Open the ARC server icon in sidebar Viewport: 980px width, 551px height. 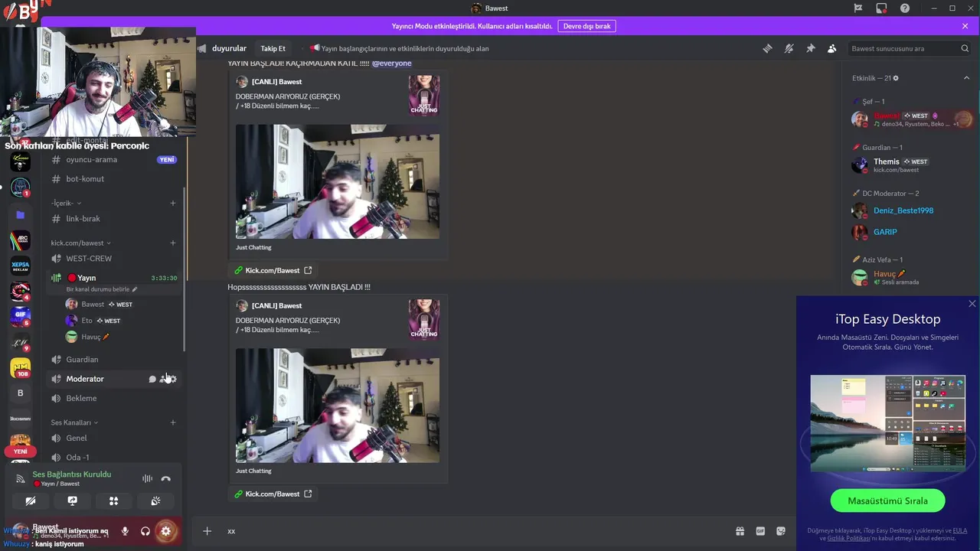[21, 241]
